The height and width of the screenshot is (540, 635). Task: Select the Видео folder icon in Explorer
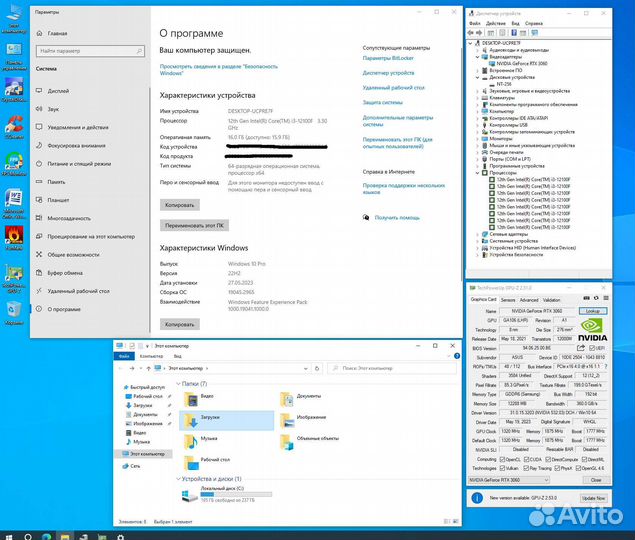[x=192, y=399]
